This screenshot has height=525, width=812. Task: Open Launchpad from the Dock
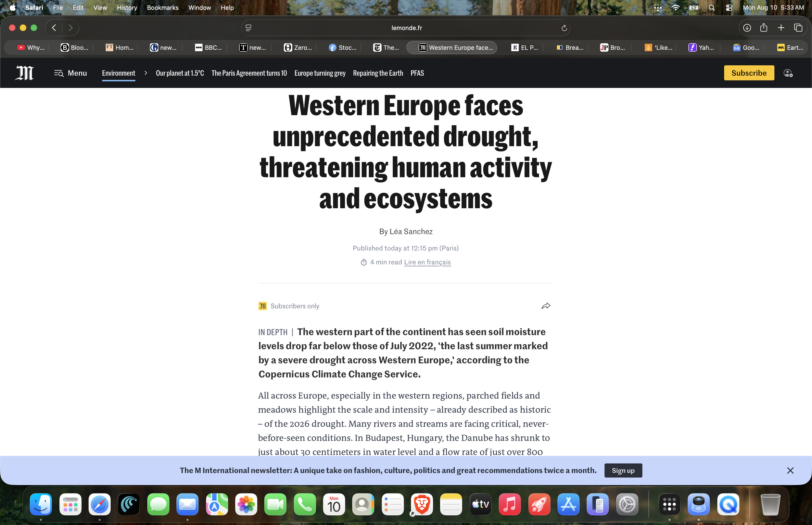pyautogui.click(x=70, y=504)
